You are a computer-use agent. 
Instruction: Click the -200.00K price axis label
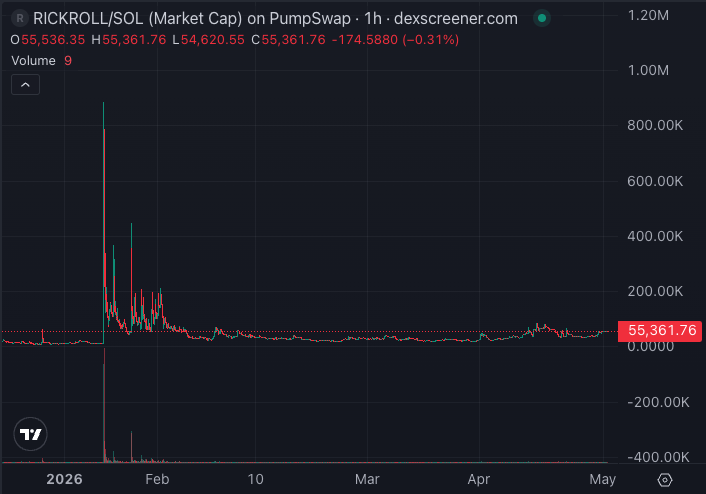coord(658,402)
